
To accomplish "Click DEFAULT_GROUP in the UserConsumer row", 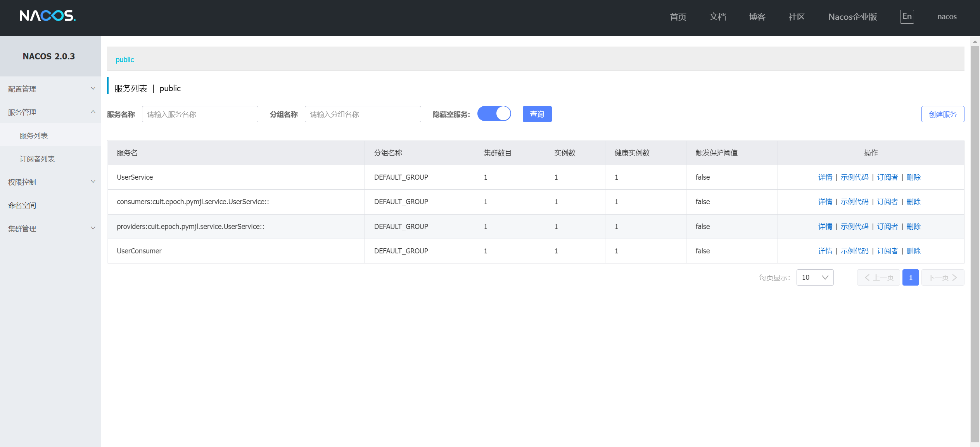I will [401, 251].
